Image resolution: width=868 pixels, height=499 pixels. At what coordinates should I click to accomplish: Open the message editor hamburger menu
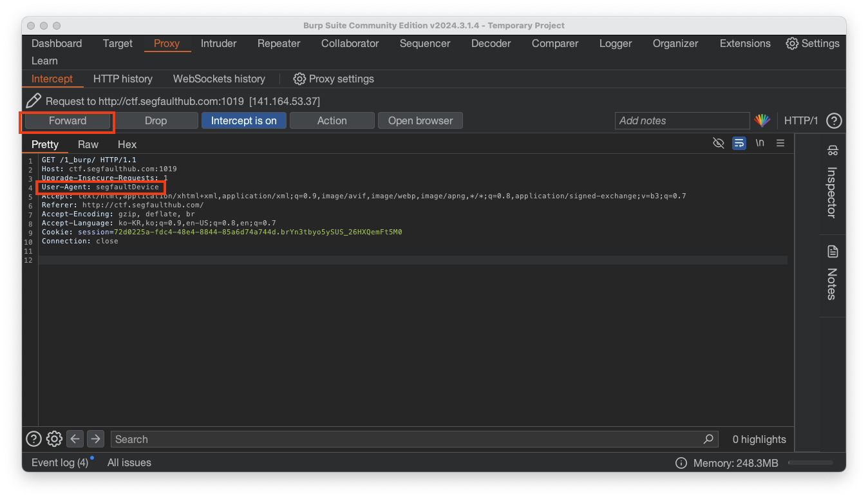(780, 143)
